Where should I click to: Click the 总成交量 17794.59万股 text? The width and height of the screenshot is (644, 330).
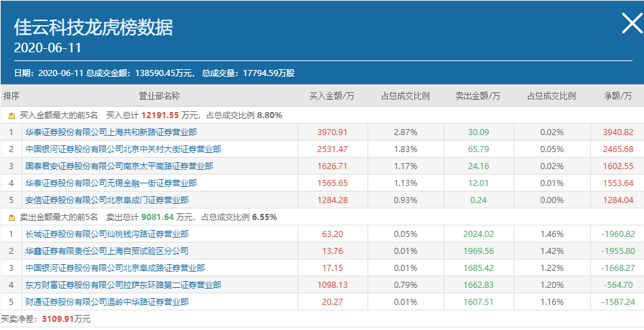(x=248, y=73)
